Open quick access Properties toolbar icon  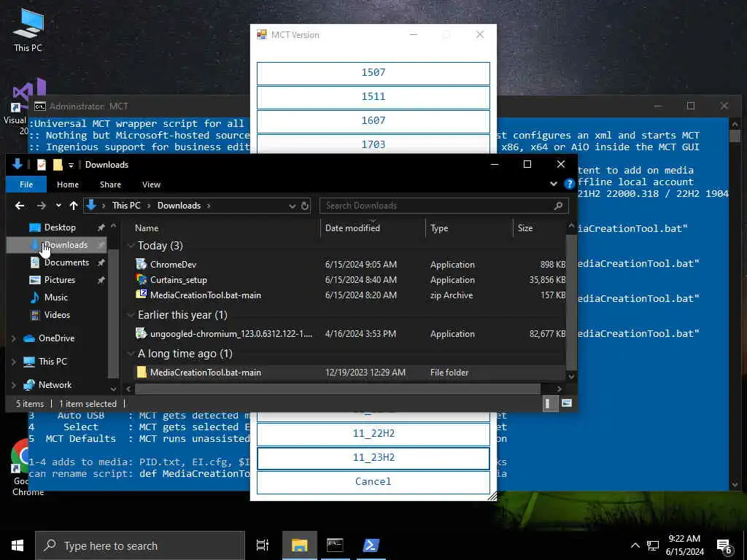[x=42, y=165]
